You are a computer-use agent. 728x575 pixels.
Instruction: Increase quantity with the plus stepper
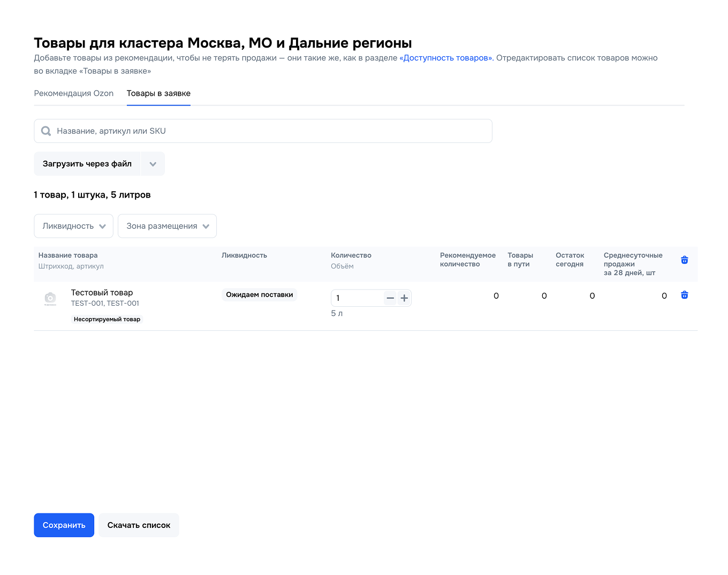click(404, 298)
